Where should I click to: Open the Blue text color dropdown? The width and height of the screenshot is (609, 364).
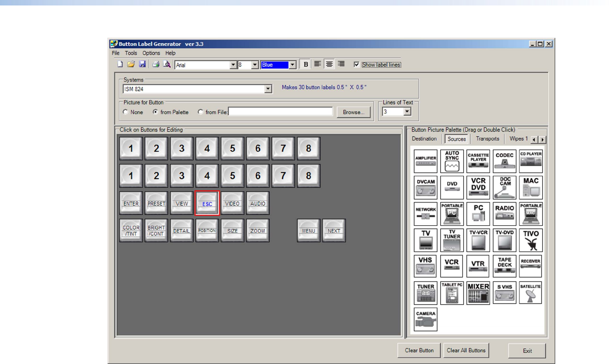click(293, 65)
